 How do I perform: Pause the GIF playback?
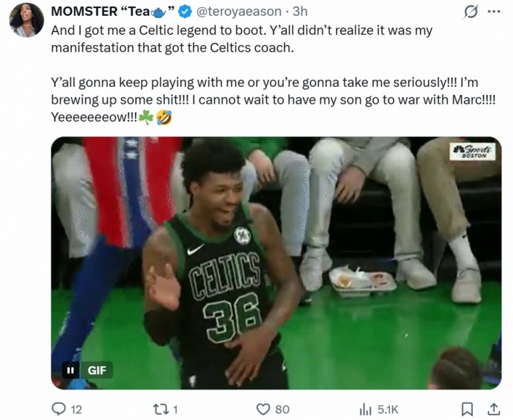coord(70,370)
